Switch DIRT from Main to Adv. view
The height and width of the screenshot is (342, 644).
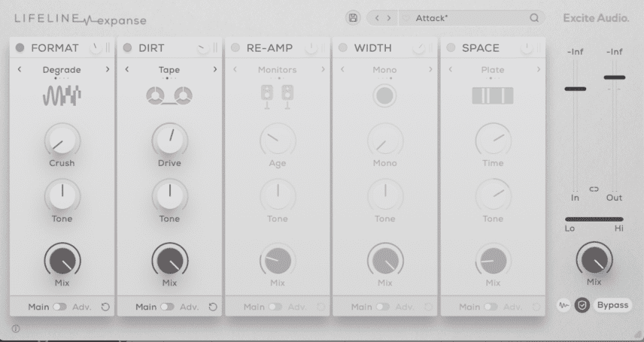[x=167, y=307]
